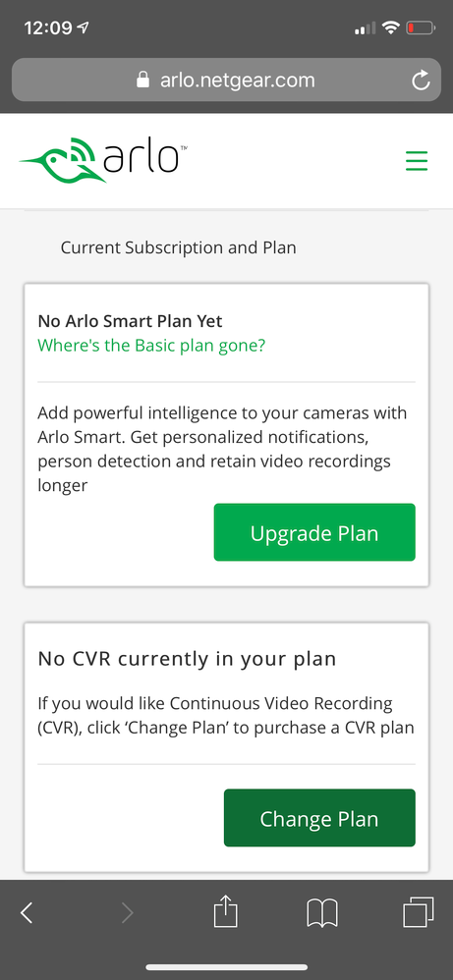Tap the 'Current Subscription and Plan' title
This screenshot has width=453, height=980.
[x=178, y=247]
